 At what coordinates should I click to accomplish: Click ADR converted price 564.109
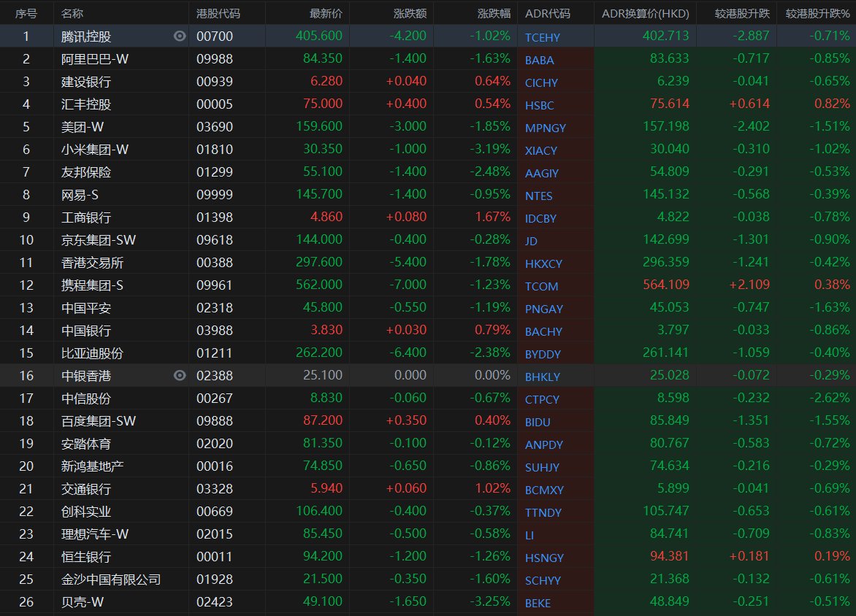(x=666, y=285)
